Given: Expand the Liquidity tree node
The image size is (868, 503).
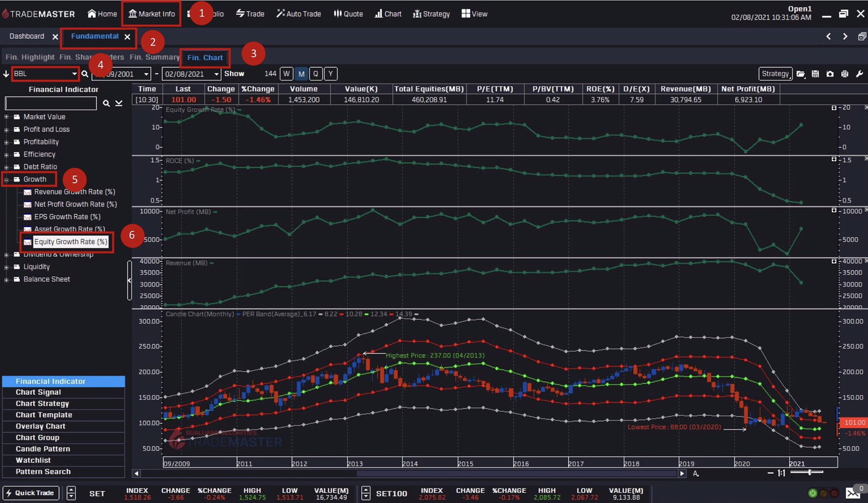Looking at the screenshot, I should tap(6, 267).
